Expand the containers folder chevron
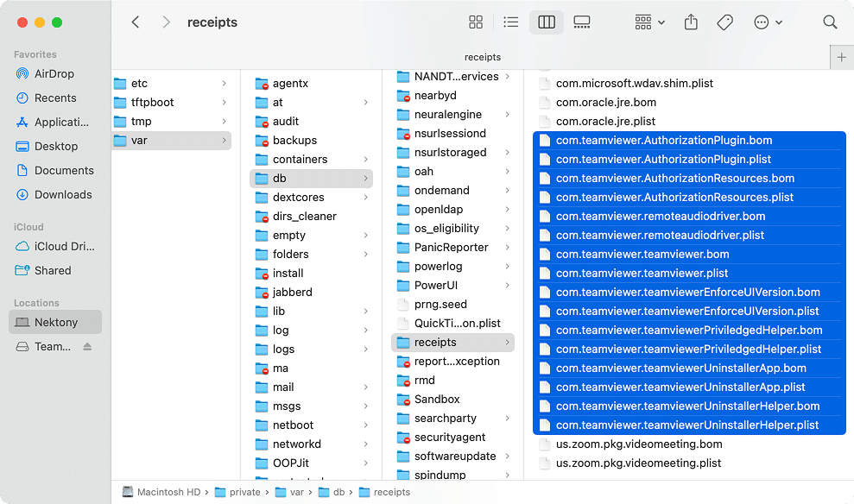This screenshot has height=504, width=854. coord(366,160)
